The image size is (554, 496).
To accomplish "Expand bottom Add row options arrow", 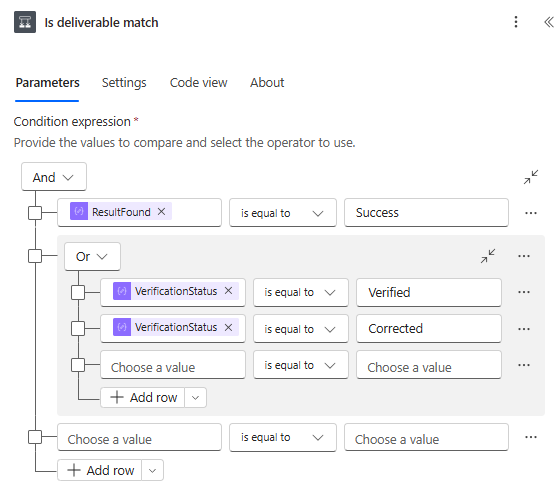I will (x=152, y=471).
